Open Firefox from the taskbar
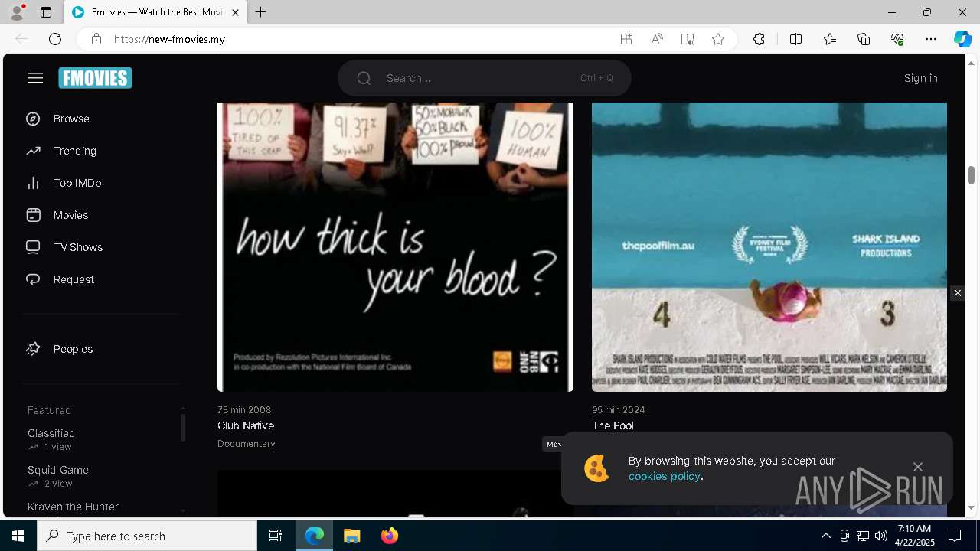This screenshot has width=980, height=551. click(389, 536)
